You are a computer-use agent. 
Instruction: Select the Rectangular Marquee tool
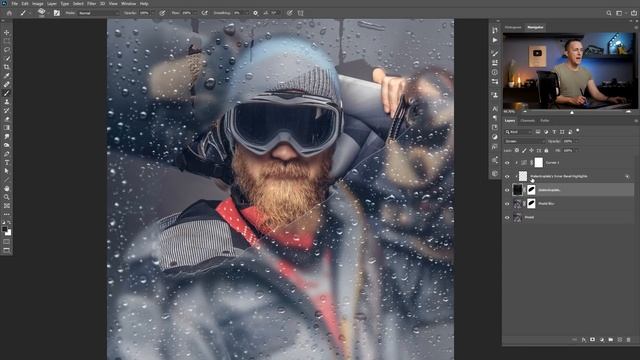(7, 41)
